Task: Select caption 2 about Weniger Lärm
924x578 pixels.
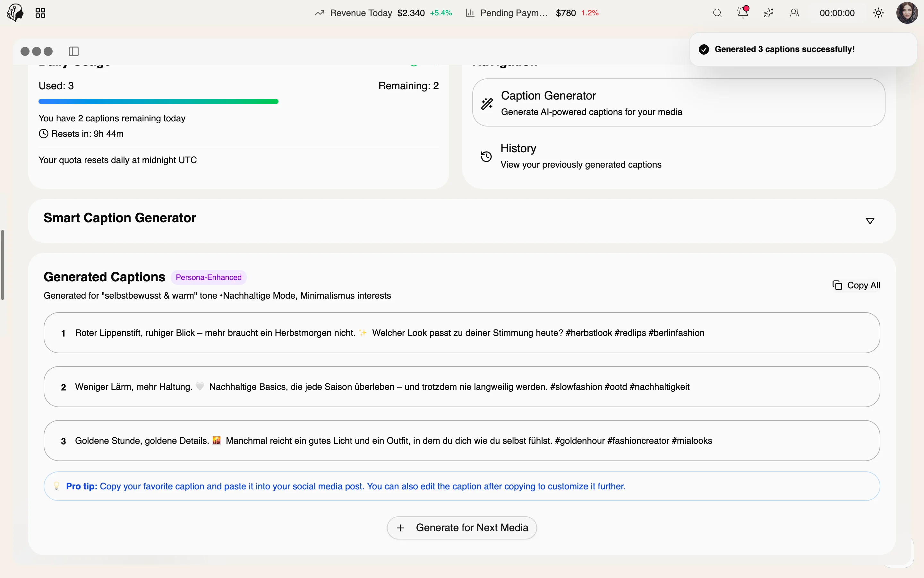Action: tap(462, 387)
